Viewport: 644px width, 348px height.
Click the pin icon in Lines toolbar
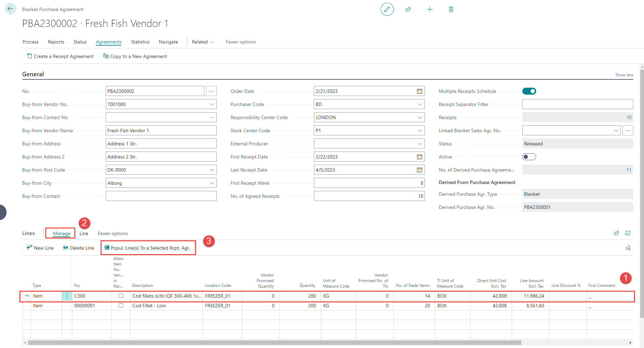[627, 248]
